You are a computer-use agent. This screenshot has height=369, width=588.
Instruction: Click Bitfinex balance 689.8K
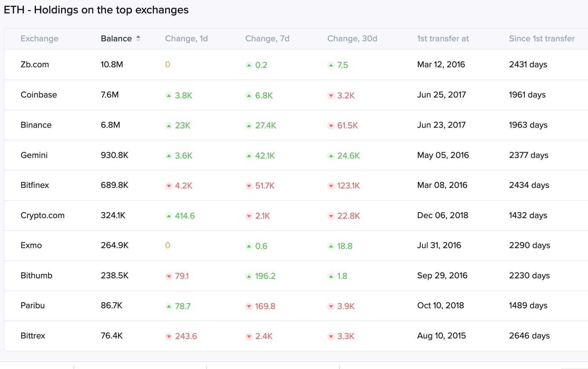tap(115, 185)
